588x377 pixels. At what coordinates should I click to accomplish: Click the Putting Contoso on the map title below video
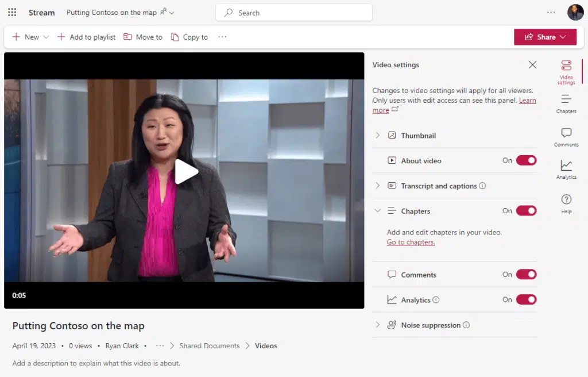click(78, 326)
